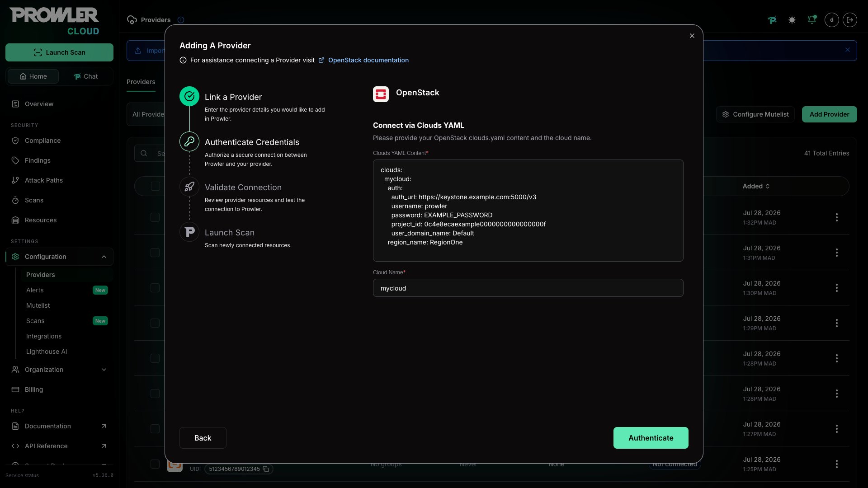Open row actions for Jul 28 1:31PM entry
868x488 pixels.
pyautogui.click(x=837, y=253)
